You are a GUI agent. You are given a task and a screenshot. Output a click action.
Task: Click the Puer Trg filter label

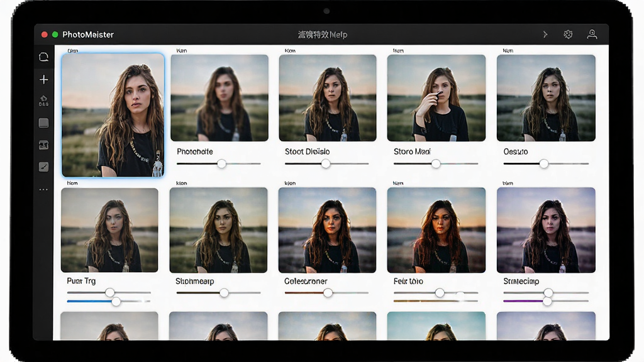pyautogui.click(x=81, y=281)
